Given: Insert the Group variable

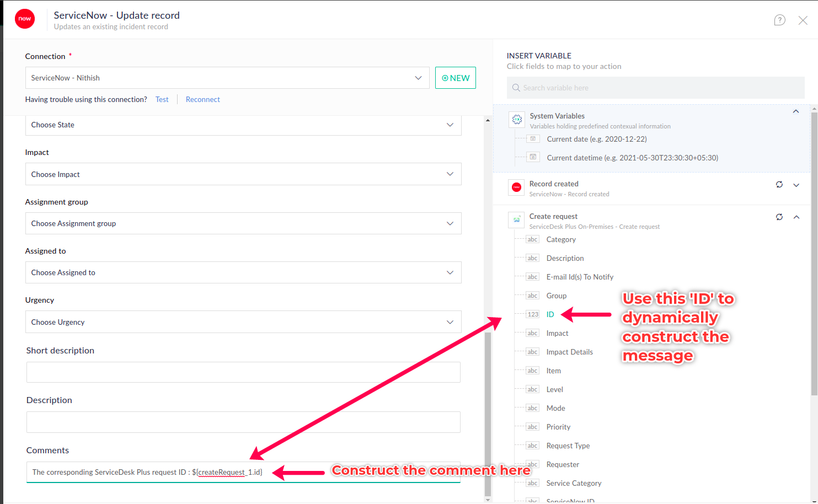Looking at the screenshot, I should click(x=557, y=296).
